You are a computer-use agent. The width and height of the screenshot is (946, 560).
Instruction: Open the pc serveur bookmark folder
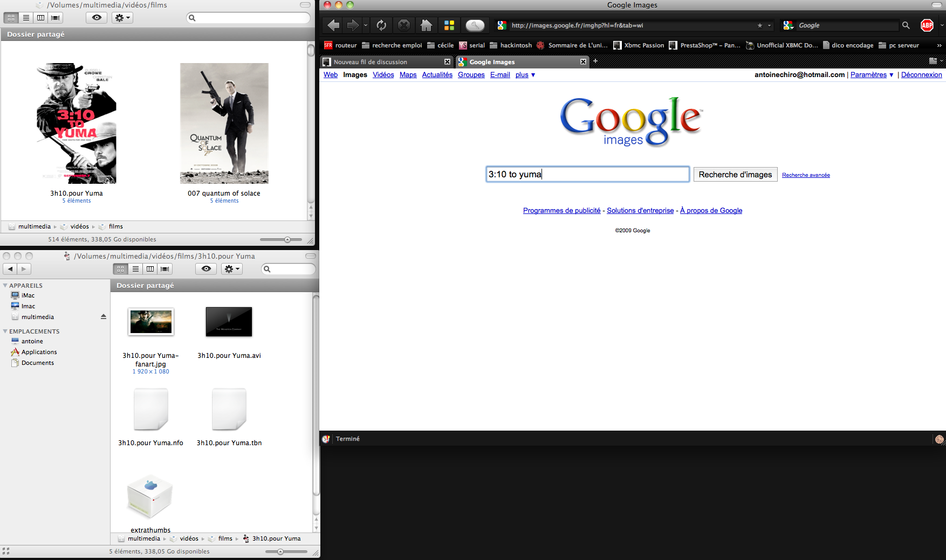click(899, 45)
